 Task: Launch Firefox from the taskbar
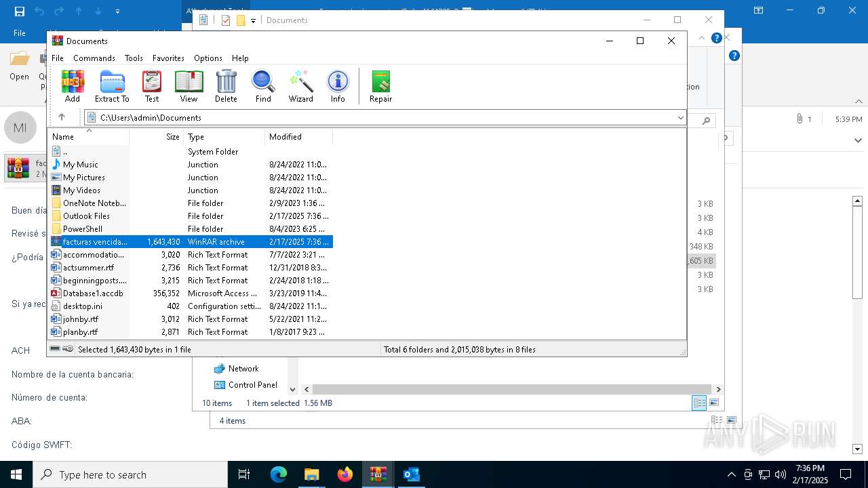pos(345,474)
